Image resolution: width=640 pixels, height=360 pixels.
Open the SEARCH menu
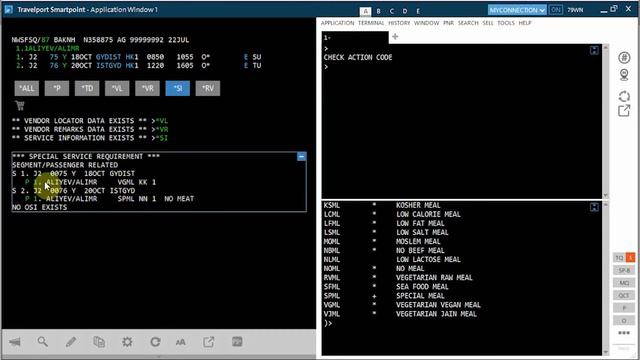click(468, 23)
